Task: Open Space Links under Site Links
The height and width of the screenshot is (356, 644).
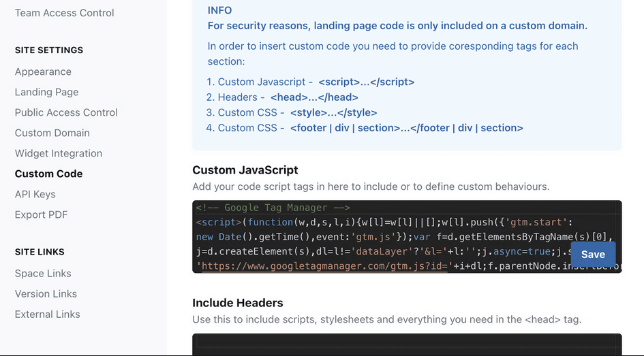Action: pyautogui.click(x=43, y=273)
